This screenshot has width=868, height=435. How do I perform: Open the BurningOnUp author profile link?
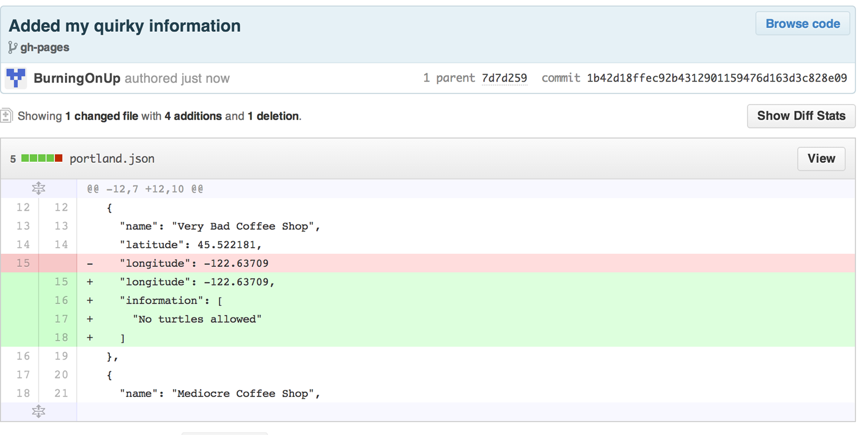pos(77,78)
